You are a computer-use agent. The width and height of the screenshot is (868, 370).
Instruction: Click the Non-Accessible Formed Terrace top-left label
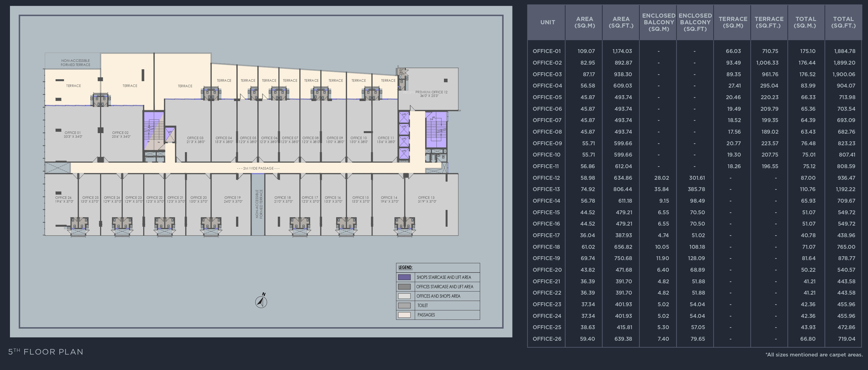[75, 63]
